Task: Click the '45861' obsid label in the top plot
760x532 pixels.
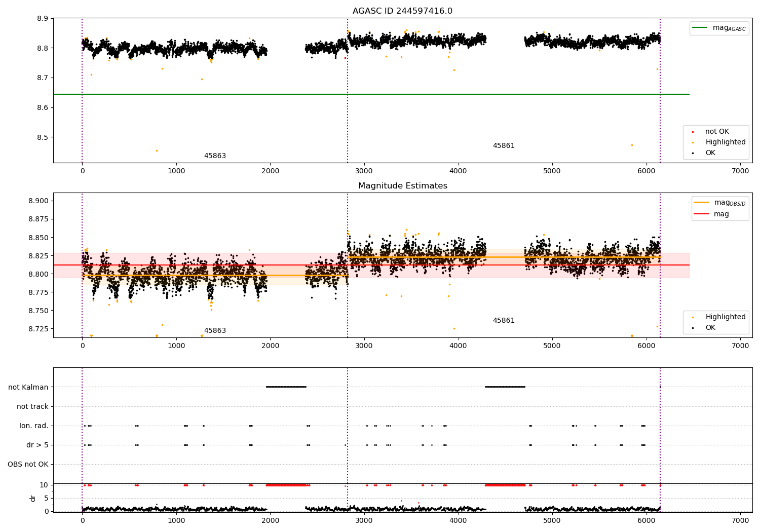Action: pos(504,146)
